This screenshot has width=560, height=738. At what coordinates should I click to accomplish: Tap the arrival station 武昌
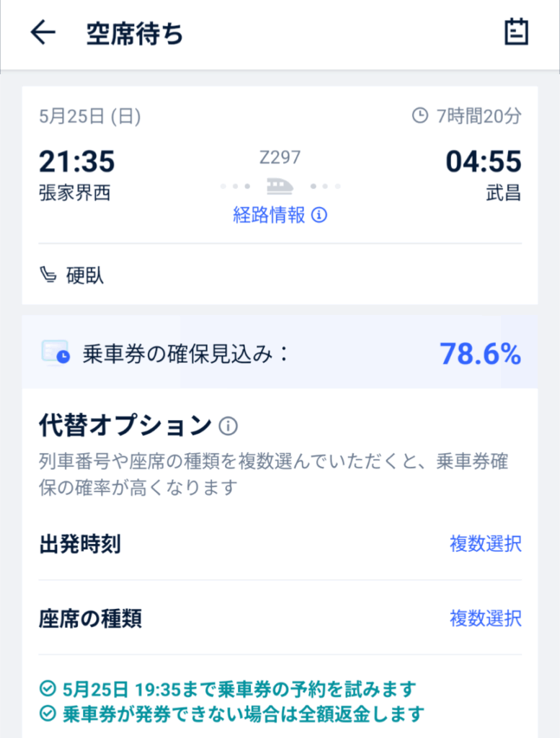pyautogui.click(x=504, y=193)
